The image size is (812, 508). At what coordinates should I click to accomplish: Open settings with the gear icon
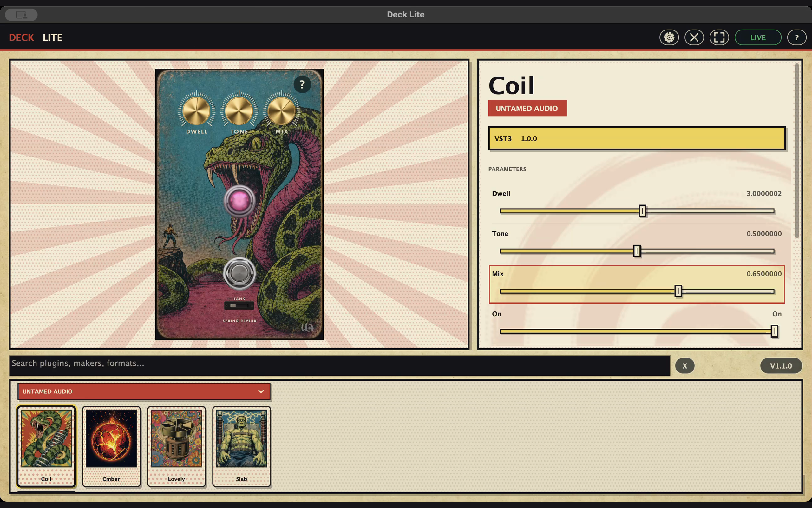pyautogui.click(x=669, y=37)
